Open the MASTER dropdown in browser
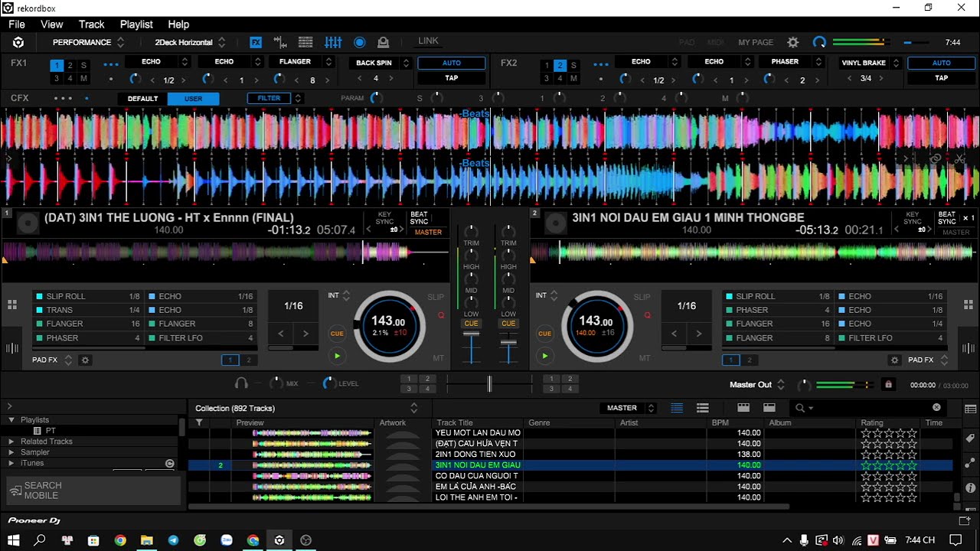Viewport: 980px width, 551px height. 628,408
